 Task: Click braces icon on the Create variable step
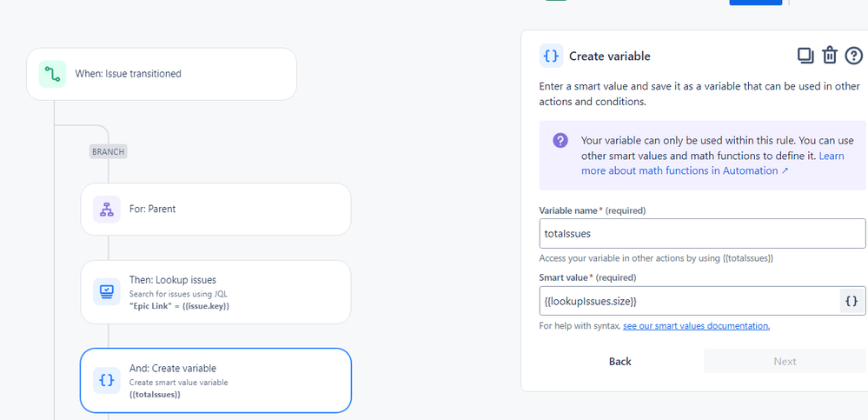tap(106, 380)
